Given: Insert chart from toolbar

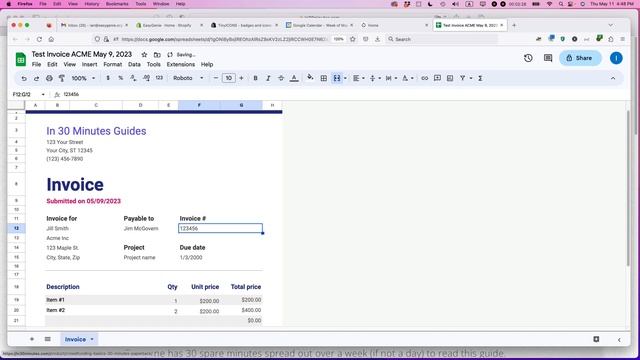Looking at the screenshot, I should (450, 78).
